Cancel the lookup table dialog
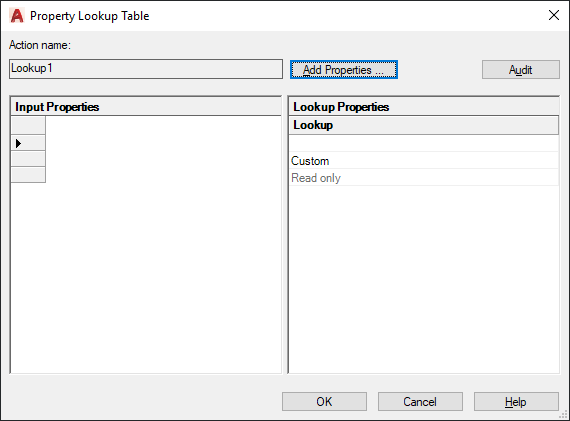 [x=420, y=401]
